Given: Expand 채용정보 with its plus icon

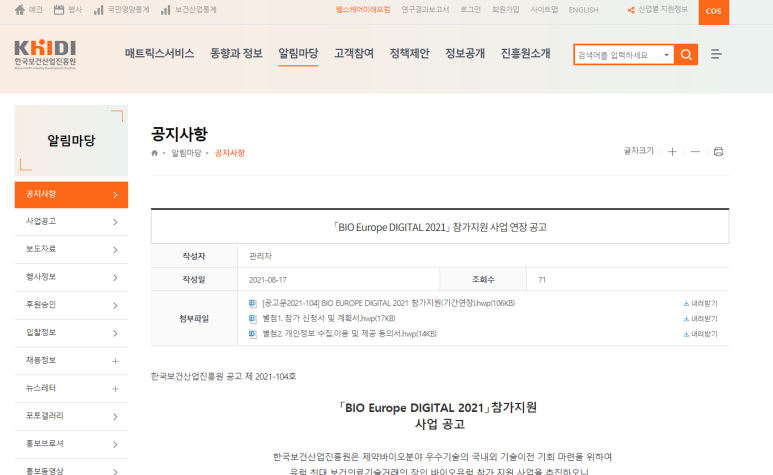Looking at the screenshot, I should 115,361.
